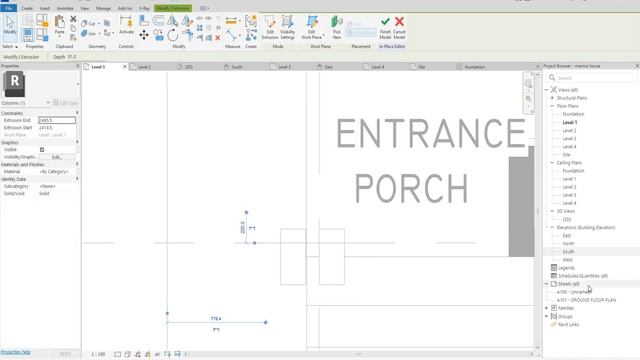Select Schedules/Quantities (all) in browser

[x=583, y=276]
